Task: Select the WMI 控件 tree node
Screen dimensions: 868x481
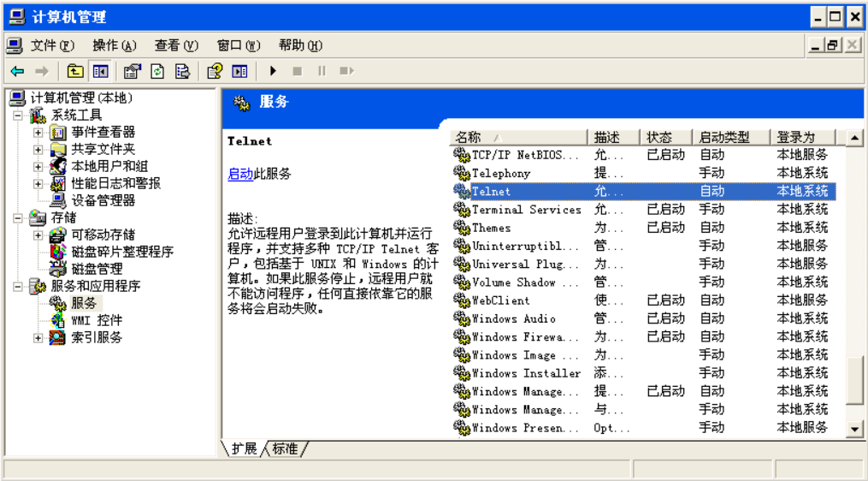Action: [x=97, y=320]
